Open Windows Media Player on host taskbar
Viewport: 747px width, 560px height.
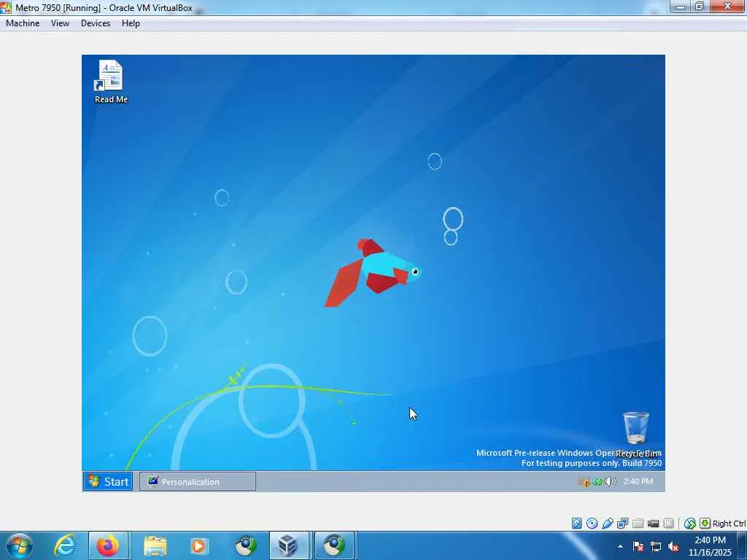[198, 545]
